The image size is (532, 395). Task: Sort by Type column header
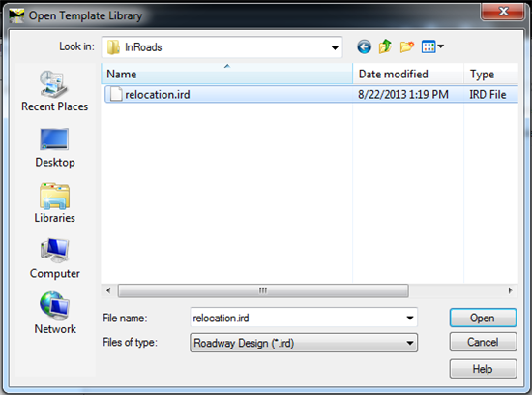[x=491, y=74]
